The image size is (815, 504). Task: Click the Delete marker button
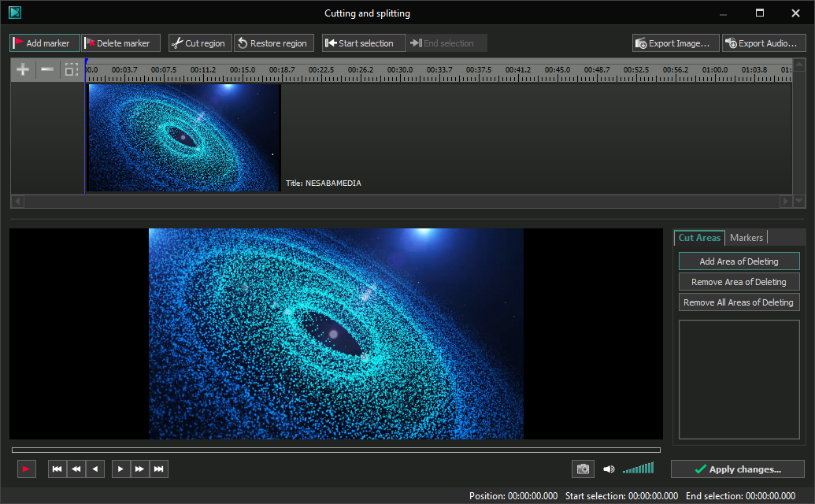point(121,43)
